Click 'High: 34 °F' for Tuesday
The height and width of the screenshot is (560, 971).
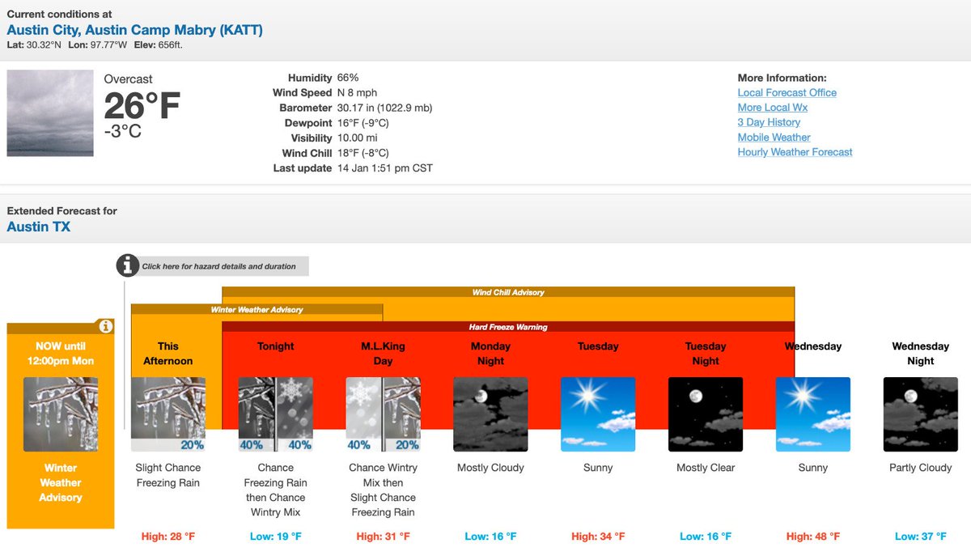[598, 537]
